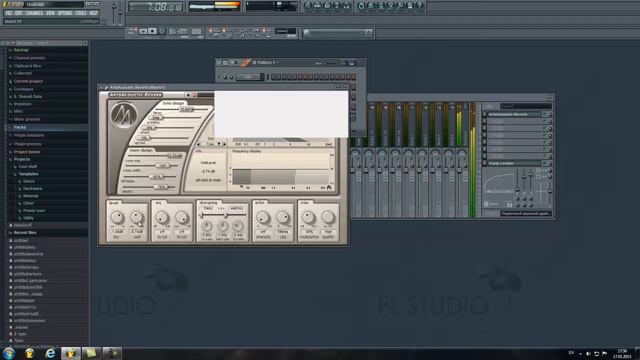The image size is (640, 360).
Task: Expand the Plugin database folder
Action: tap(29, 135)
